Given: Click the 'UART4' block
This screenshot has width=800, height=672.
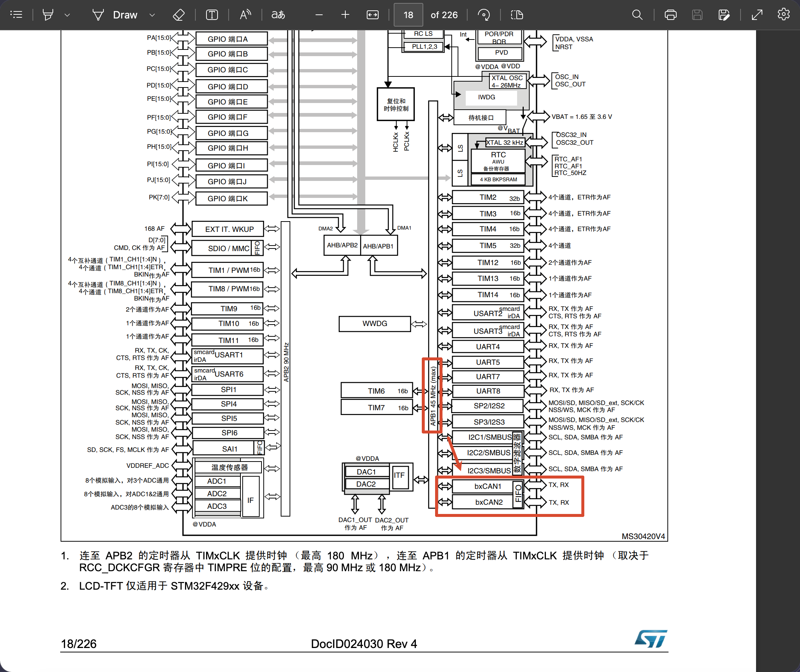Looking at the screenshot, I should click(488, 347).
